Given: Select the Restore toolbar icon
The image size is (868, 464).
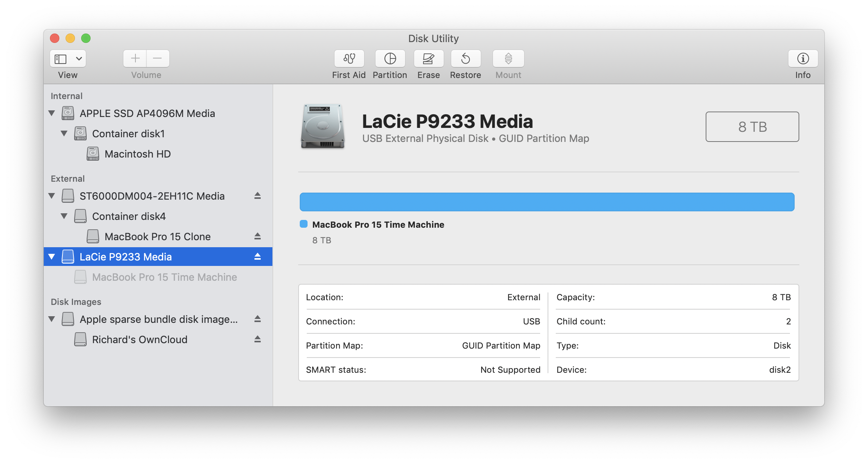Looking at the screenshot, I should 465,58.
